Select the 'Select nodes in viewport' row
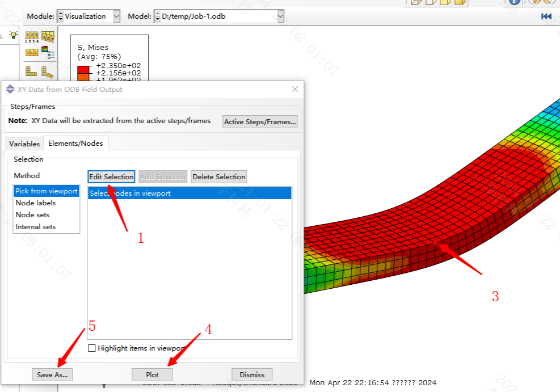Screen dimensions: 560x392 click(x=190, y=193)
